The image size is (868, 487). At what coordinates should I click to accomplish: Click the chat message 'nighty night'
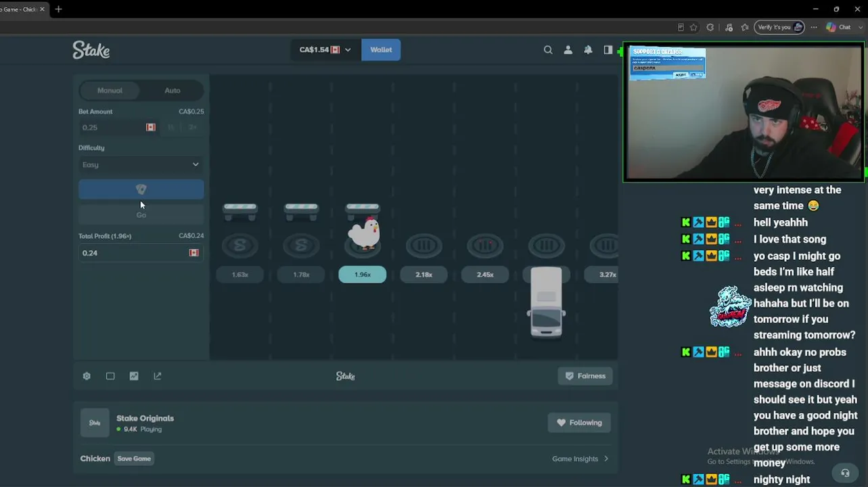click(781, 480)
